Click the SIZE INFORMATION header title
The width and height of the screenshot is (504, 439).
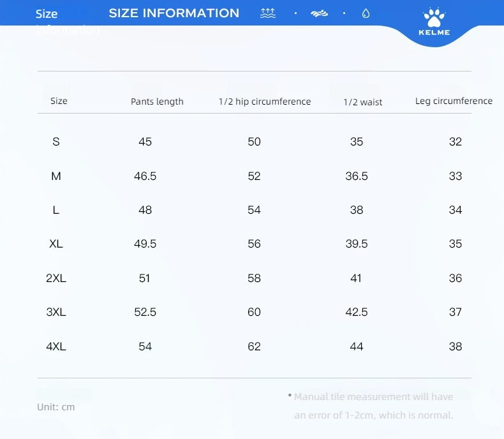(174, 13)
